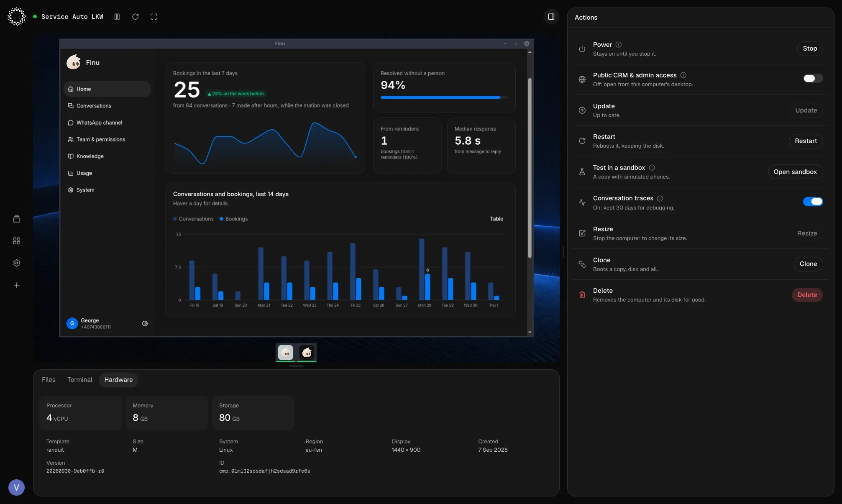Open settings gear in left rail

(x=17, y=263)
